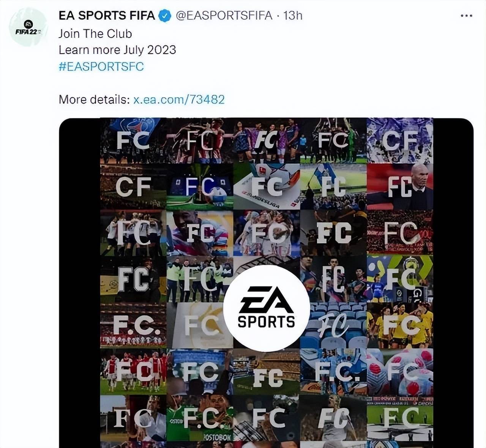Viewport: 486px width, 448px height.
Task: Click the 13h timestamp link
Action: (x=293, y=16)
